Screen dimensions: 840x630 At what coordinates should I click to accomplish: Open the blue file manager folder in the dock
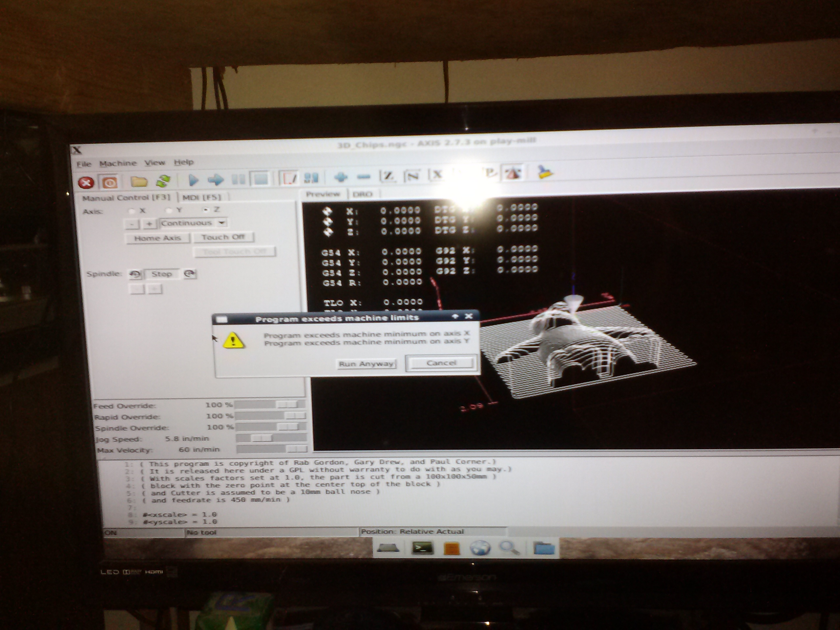pos(544,548)
